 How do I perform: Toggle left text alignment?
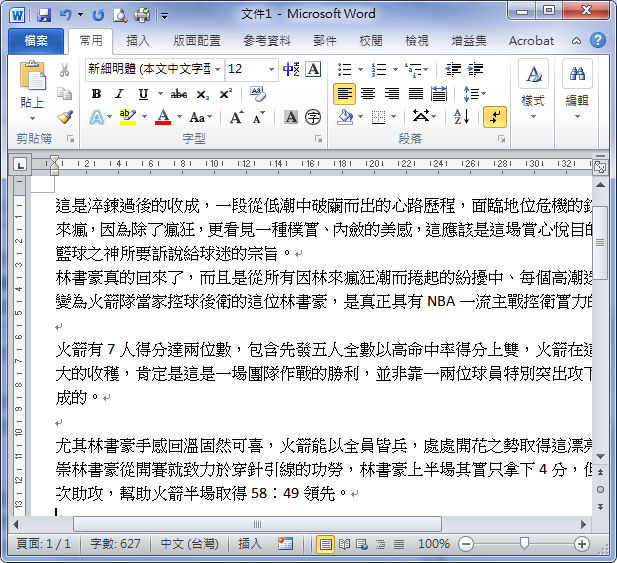click(x=344, y=94)
